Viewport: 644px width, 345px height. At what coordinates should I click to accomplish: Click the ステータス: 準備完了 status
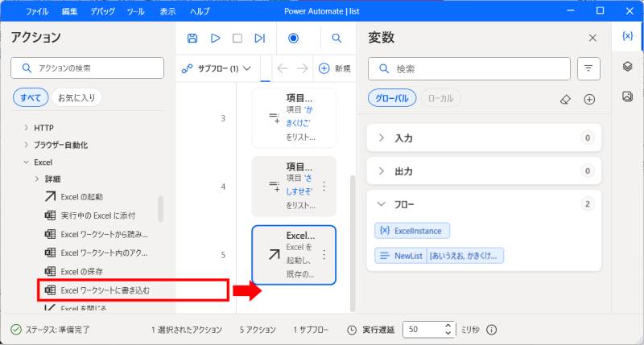click(x=50, y=330)
